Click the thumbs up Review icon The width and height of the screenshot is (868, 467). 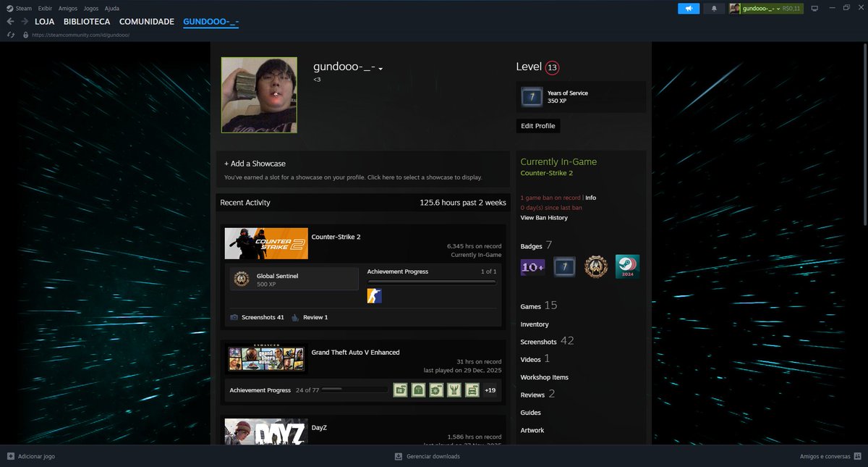pos(295,317)
